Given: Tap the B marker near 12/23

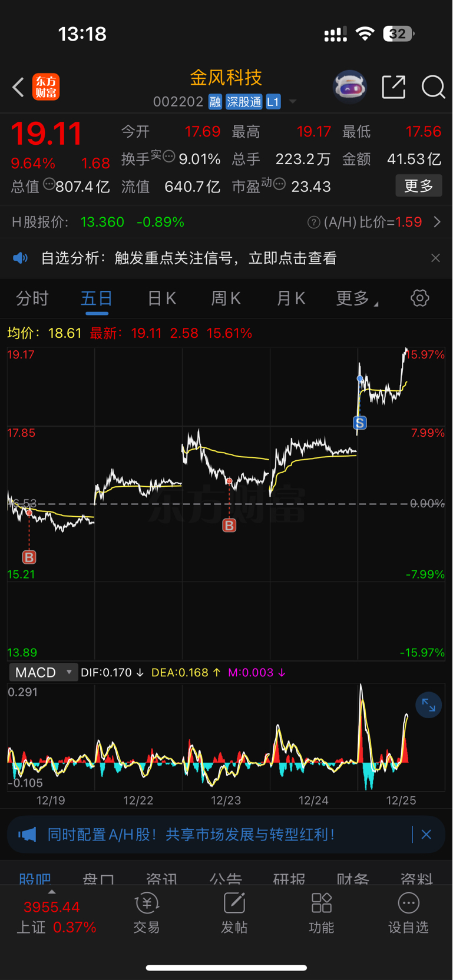Looking at the screenshot, I should pyautogui.click(x=229, y=525).
